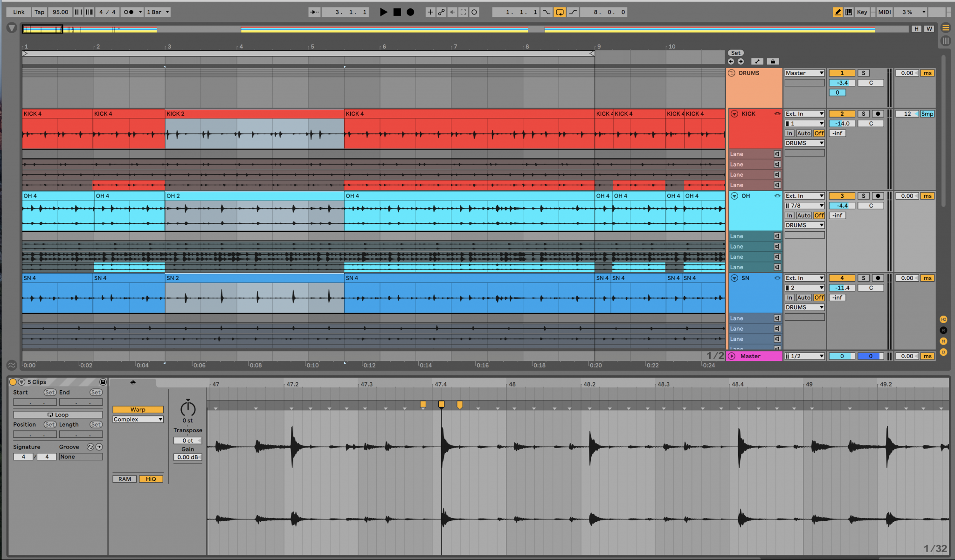Enable RAM mode in the clip panel
The width and height of the screenshot is (955, 560).
[x=125, y=479]
